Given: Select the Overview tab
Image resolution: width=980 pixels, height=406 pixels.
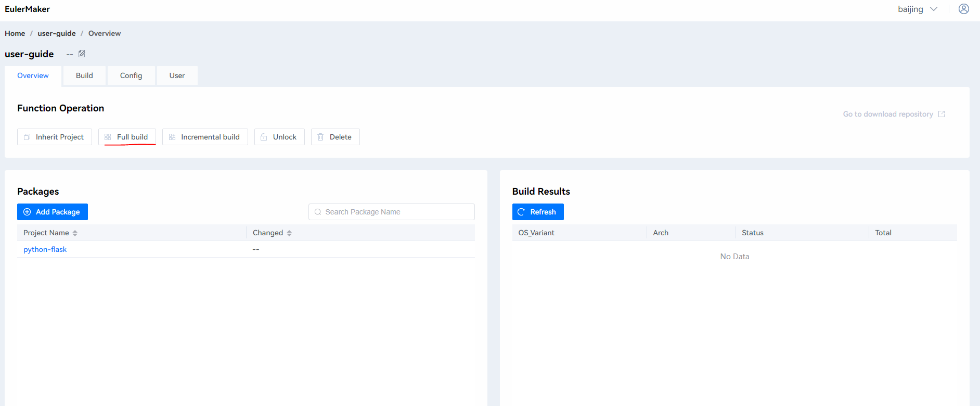Looking at the screenshot, I should coord(33,75).
